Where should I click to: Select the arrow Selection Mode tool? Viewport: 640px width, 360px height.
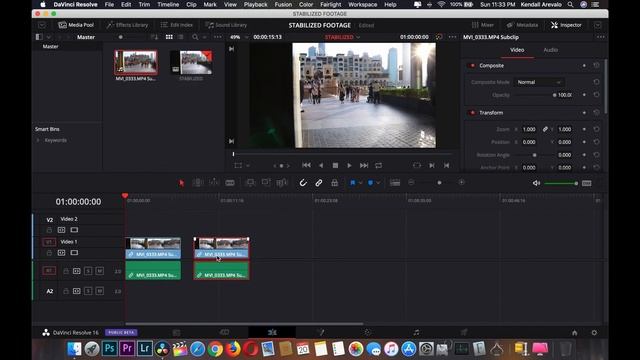(x=182, y=183)
